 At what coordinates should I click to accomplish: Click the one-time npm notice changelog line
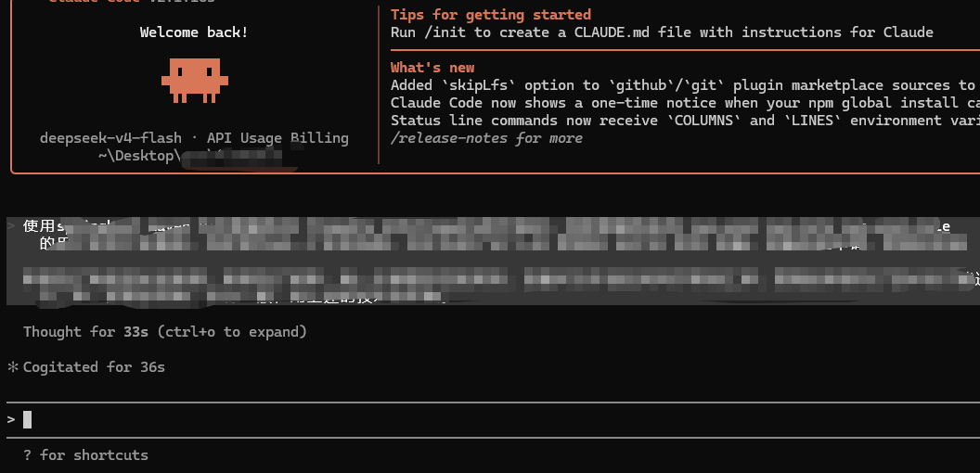(x=685, y=102)
